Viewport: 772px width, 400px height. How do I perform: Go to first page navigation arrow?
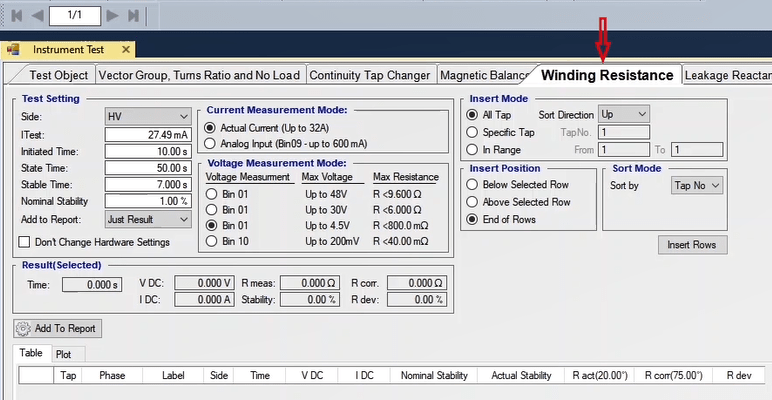[17, 16]
